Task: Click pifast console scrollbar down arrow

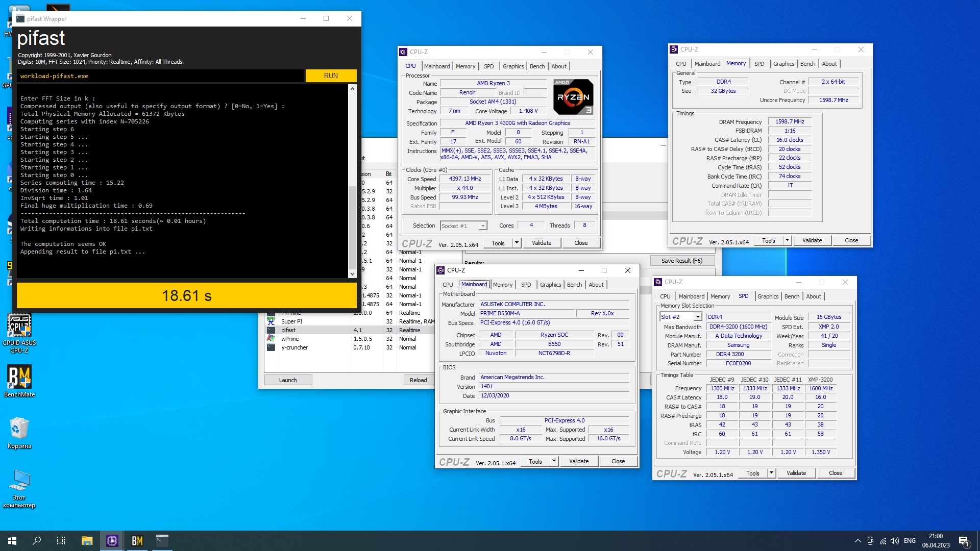Action: (352, 274)
